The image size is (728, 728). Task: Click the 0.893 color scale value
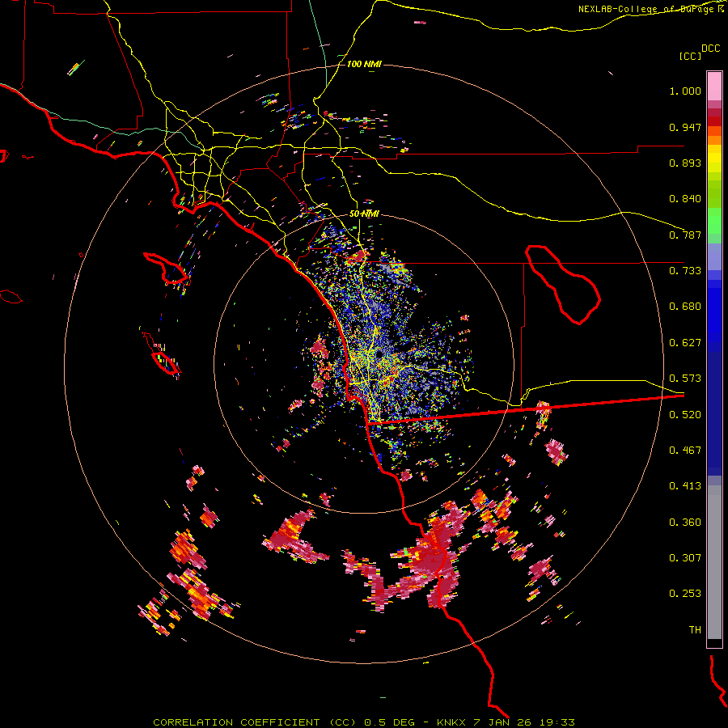click(685, 163)
